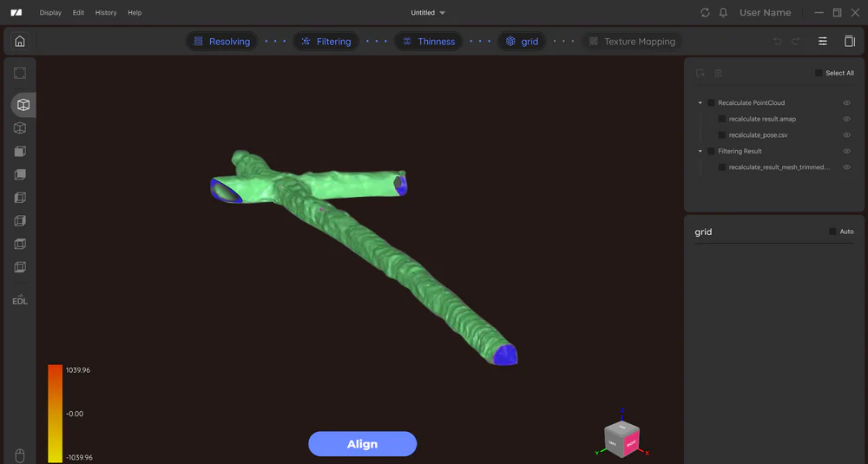Click the mouse controls icon
The image size is (868, 464).
click(20, 454)
